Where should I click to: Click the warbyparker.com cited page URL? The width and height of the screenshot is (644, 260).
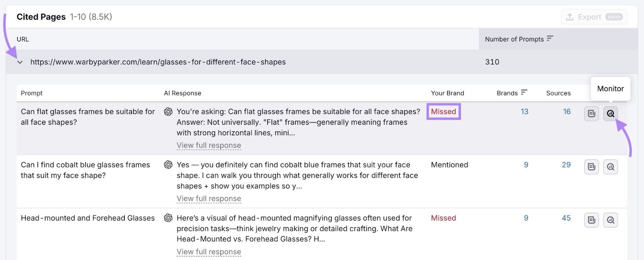158,62
